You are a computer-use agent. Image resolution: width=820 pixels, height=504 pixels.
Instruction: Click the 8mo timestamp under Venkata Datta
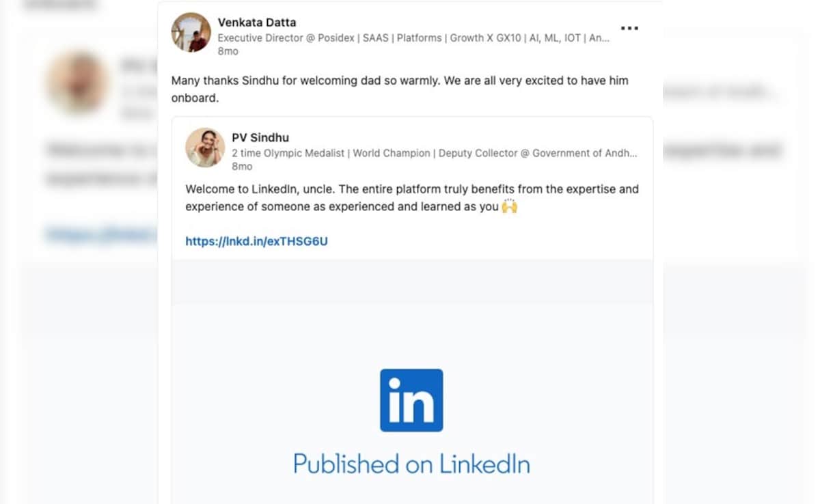pyautogui.click(x=228, y=51)
